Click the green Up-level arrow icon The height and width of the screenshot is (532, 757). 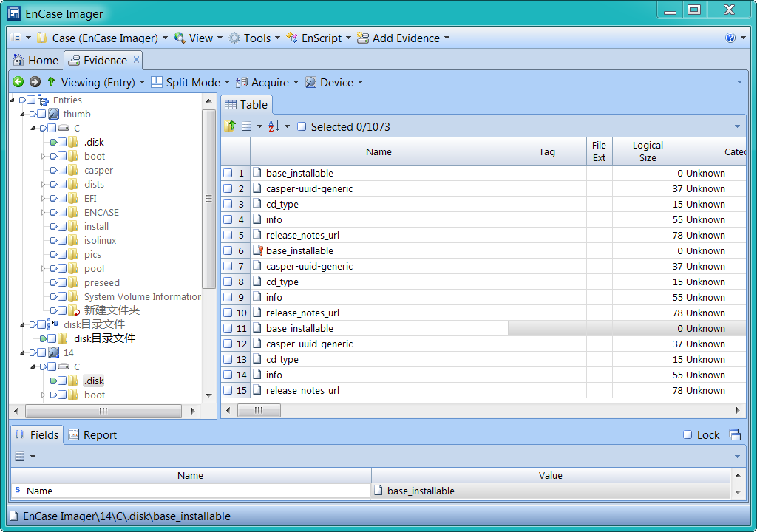51,82
